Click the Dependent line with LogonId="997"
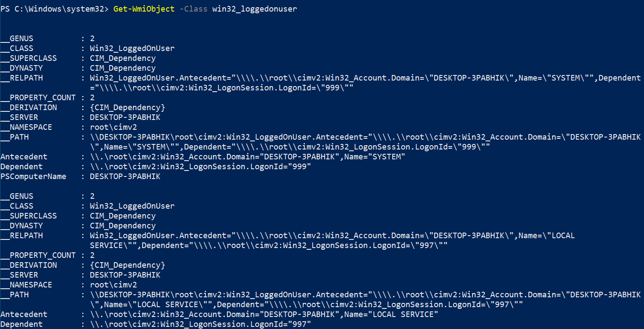 [x=200, y=324]
